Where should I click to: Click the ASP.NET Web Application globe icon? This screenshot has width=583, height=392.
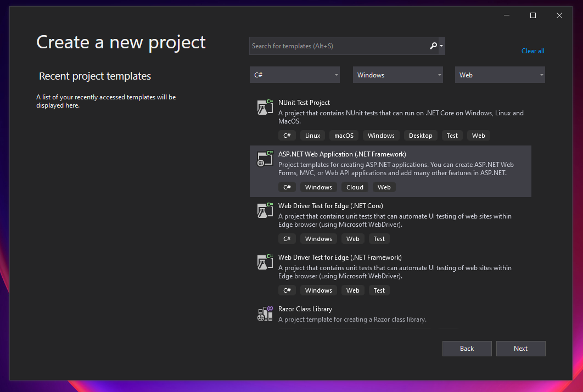[265, 159]
